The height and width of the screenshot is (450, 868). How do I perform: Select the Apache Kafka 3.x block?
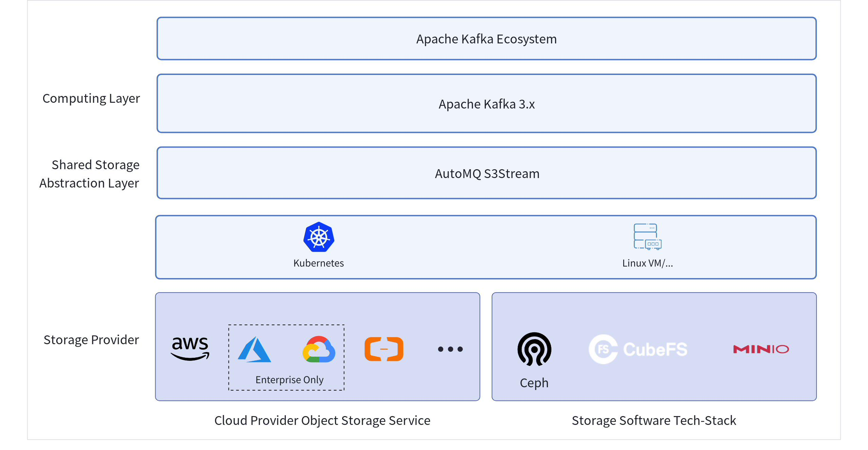pos(486,104)
